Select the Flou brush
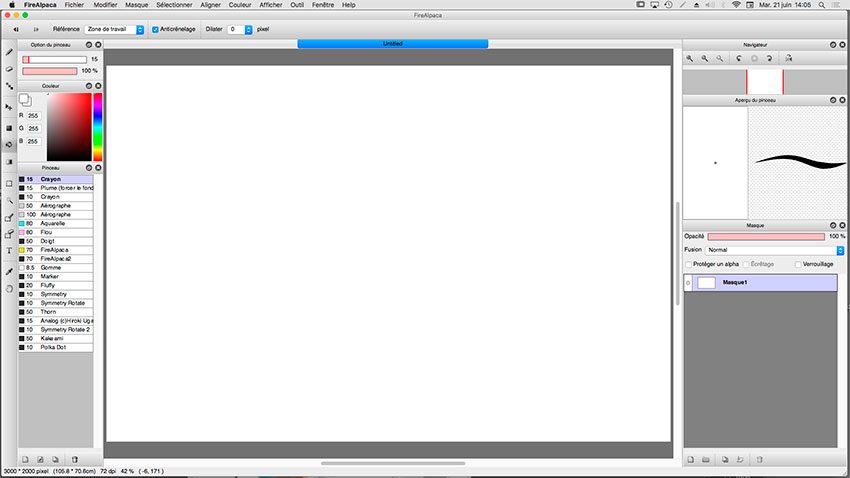 point(56,232)
